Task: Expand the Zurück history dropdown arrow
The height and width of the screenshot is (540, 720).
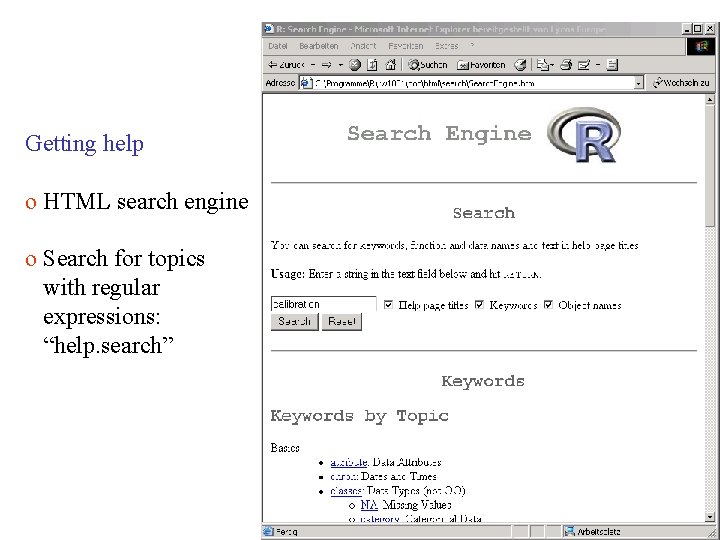Action: (x=313, y=65)
